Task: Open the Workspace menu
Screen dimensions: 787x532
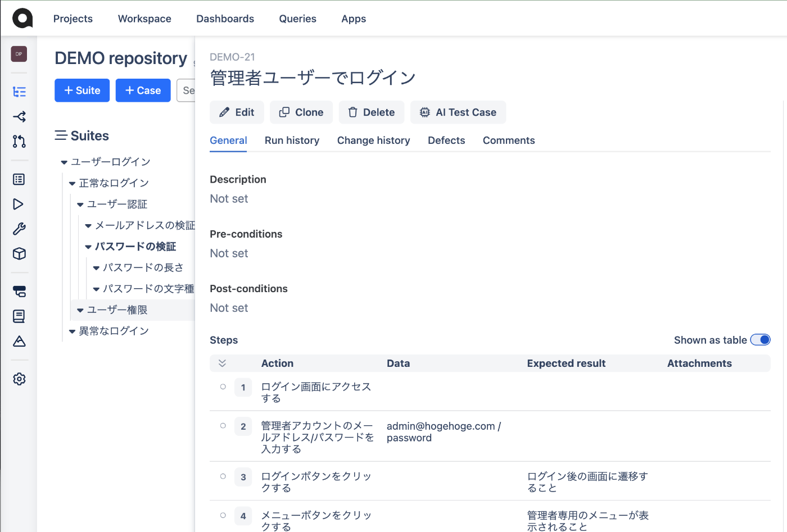Action: click(x=144, y=19)
